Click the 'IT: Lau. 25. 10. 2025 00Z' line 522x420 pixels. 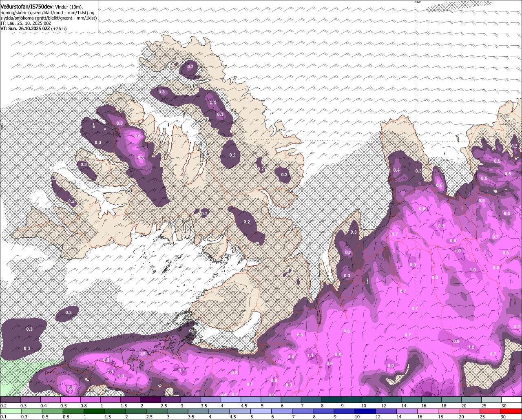tap(26, 23)
